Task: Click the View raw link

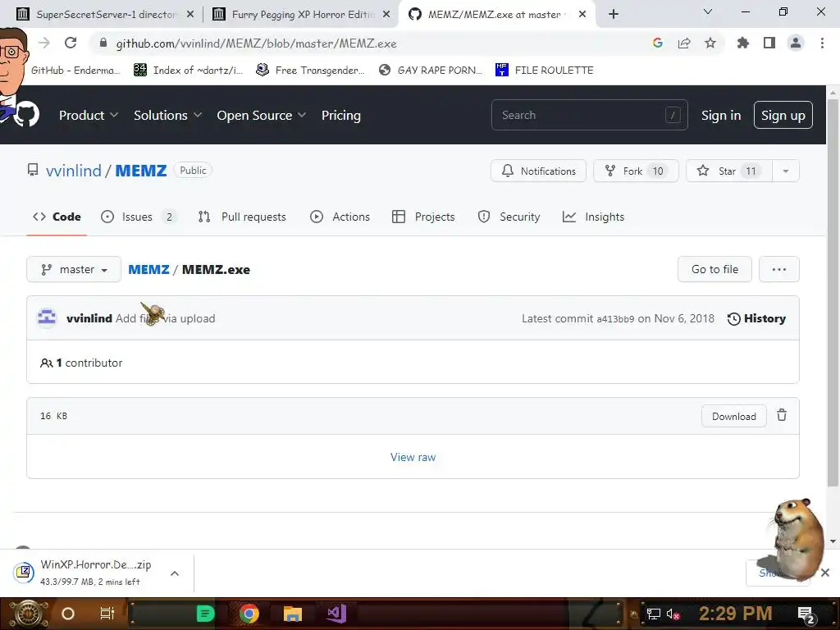Action: [x=413, y=457]
